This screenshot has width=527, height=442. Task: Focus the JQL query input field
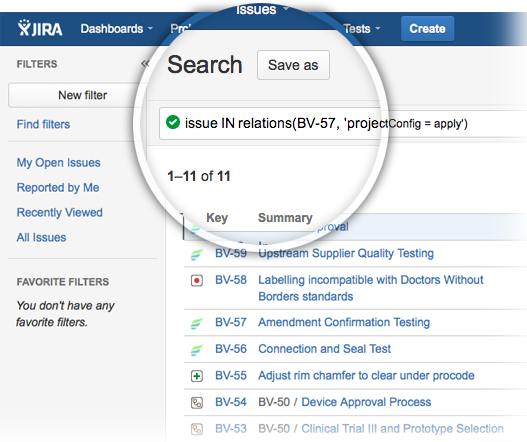click(343, 123)
